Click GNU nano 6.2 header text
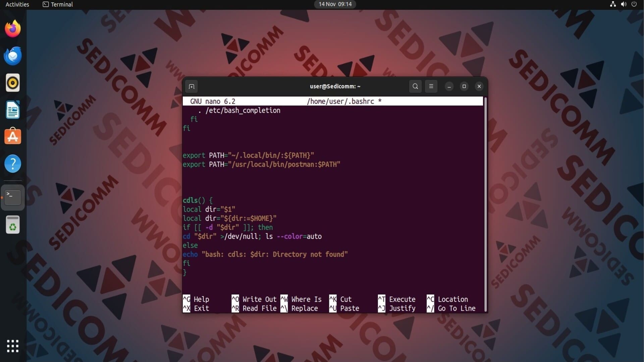 [213, 101]
